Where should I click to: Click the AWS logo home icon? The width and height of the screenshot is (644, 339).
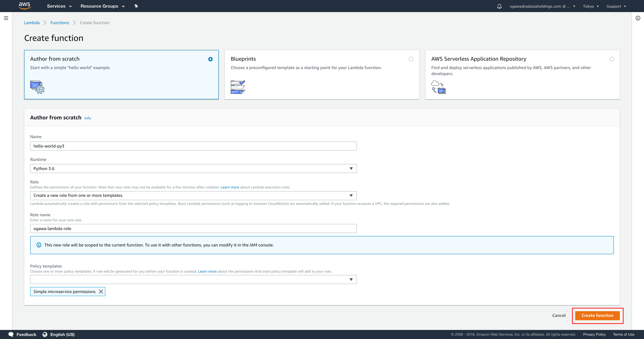tap(24, 6)
